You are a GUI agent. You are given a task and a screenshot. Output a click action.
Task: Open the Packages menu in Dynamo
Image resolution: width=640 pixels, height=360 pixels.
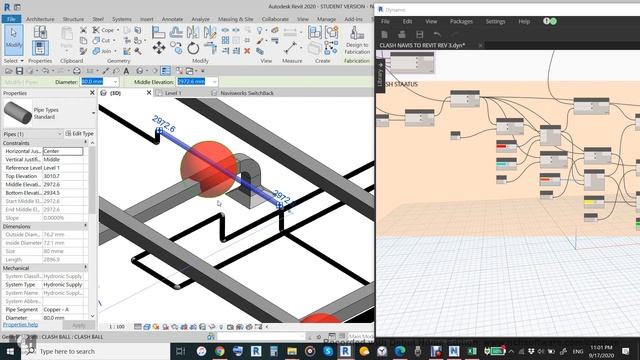pyautogui.click(x=461, y=21)
